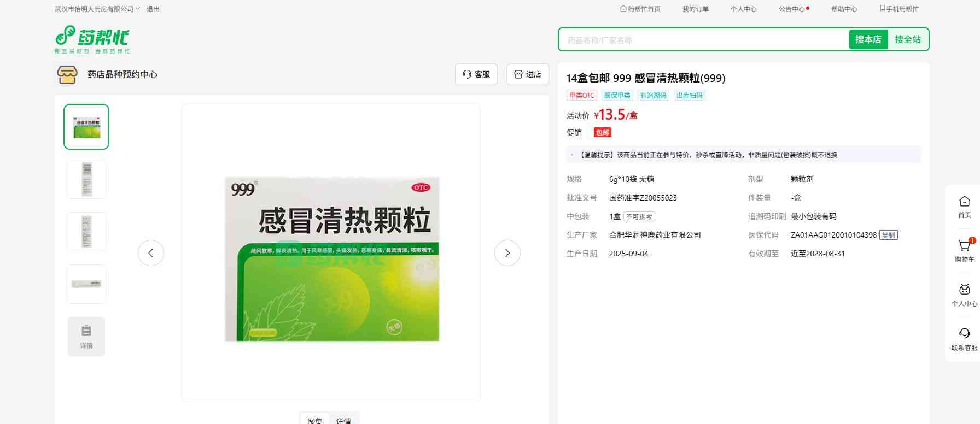This screenshot has height=424, width=980.
Task: Open 个人中心 from the right sidebar
Action: pyautogui.click(x=964, y=291)
